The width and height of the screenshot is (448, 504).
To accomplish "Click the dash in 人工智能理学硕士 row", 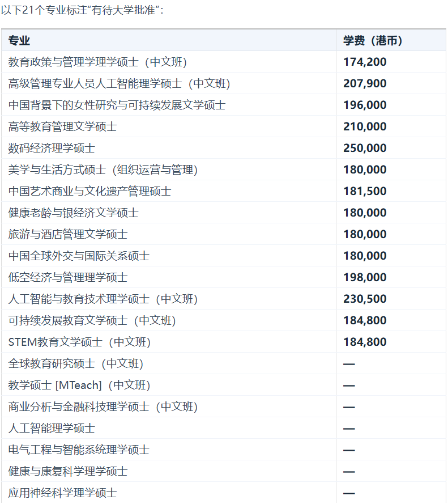I will (349, 429).
